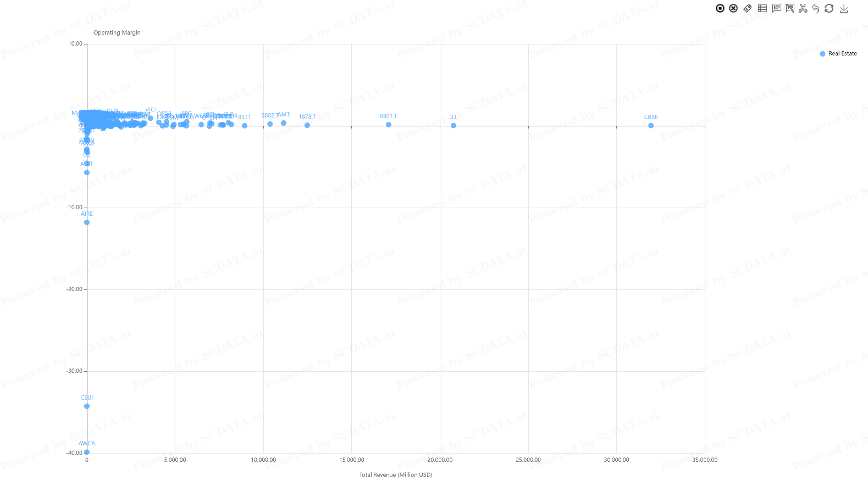Click the 25,000.00 x-axis label
This screenshot has height=486, width=868.
click(528, 460)
